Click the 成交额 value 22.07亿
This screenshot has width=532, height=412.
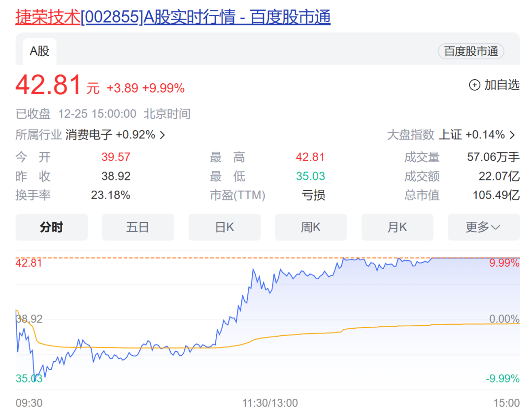click(x=499, y=176)
